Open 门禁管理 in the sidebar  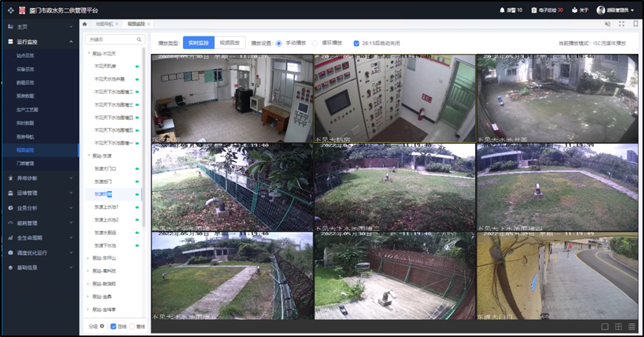click(x=26, y=163)
